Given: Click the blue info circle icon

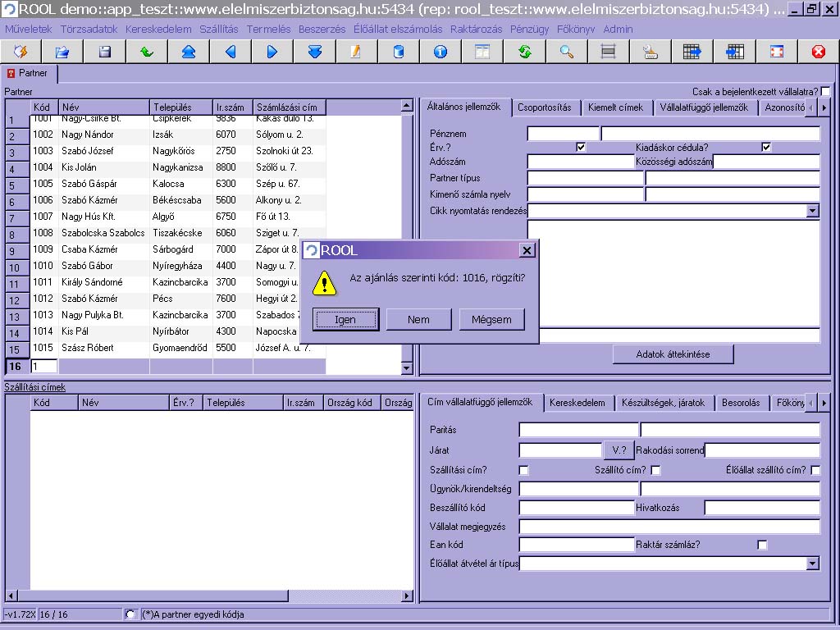Looking at the screenshot, I should point(441,52).
